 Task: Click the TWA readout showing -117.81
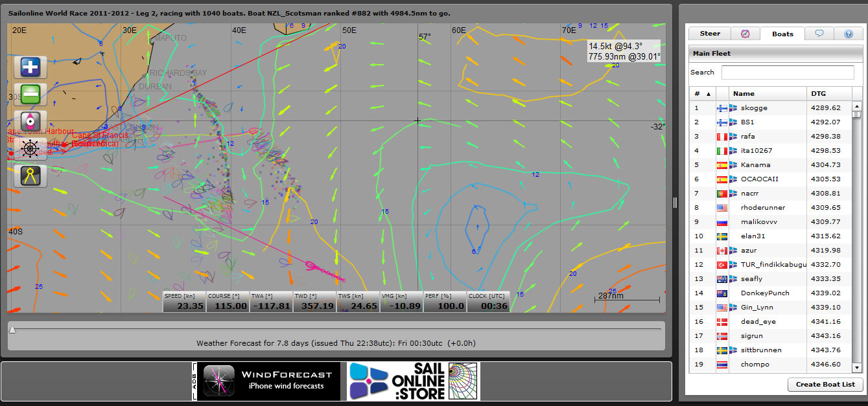click(x=271, y=302)
